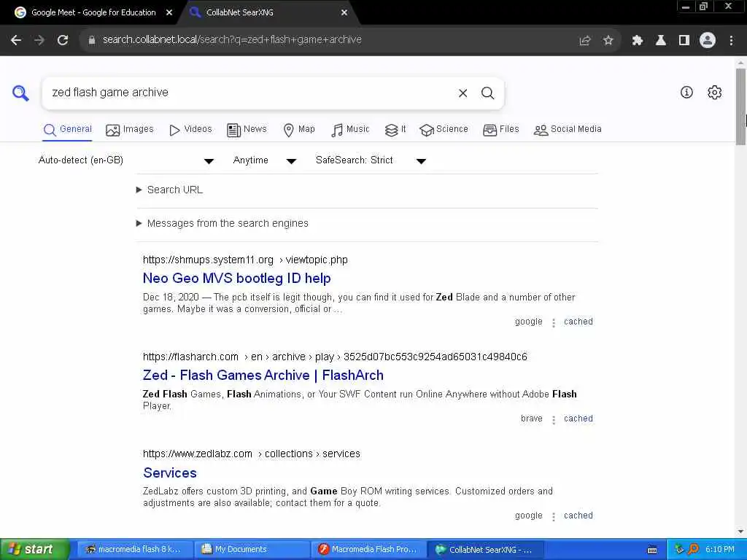Open the browser profile avatar
Screen dimensions: 747x560
coord(708,41)
